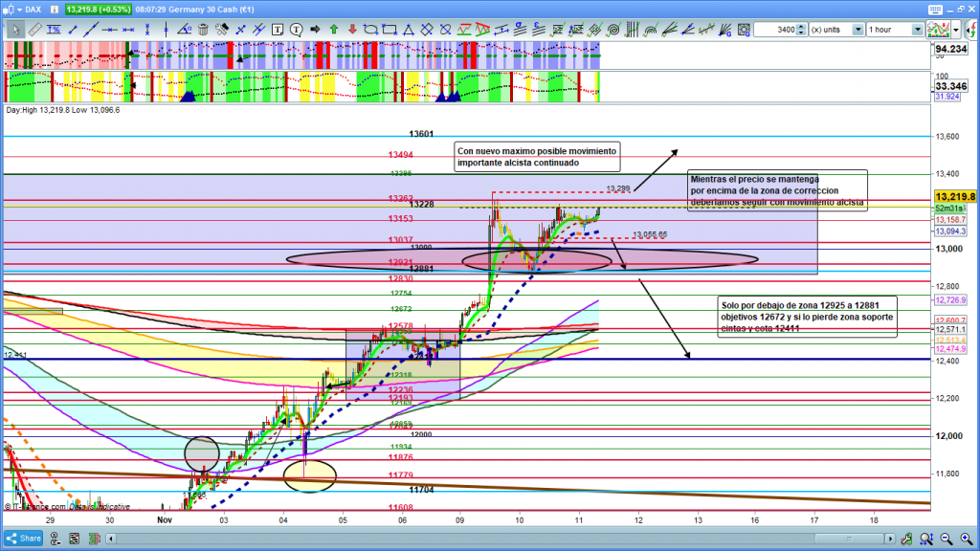
Task: Click the Share button
Action: [23, 538]
